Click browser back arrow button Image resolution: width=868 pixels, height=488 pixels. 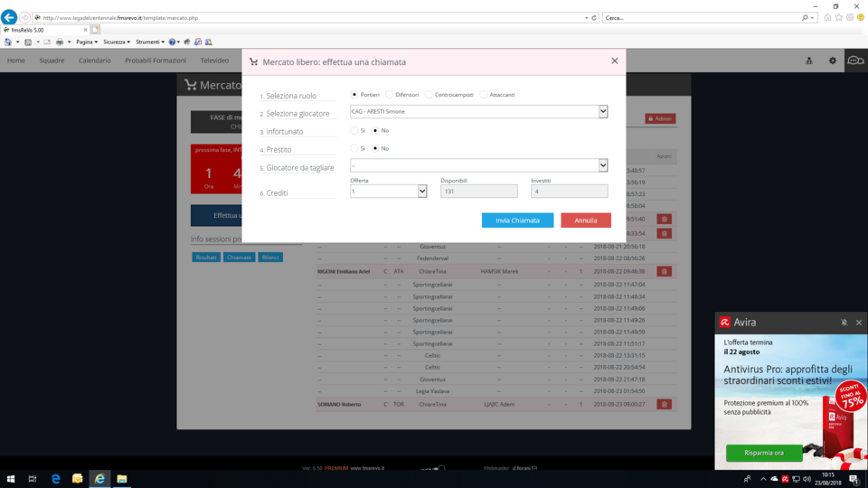9,17
